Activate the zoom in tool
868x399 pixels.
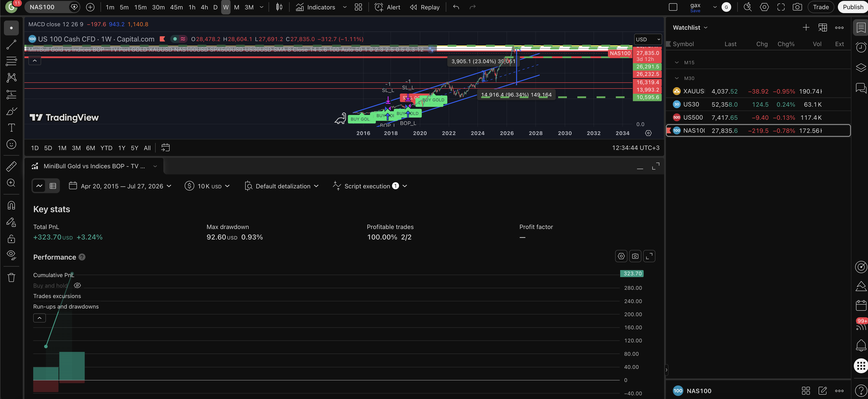pyautogui.click(x=11, y=183)
